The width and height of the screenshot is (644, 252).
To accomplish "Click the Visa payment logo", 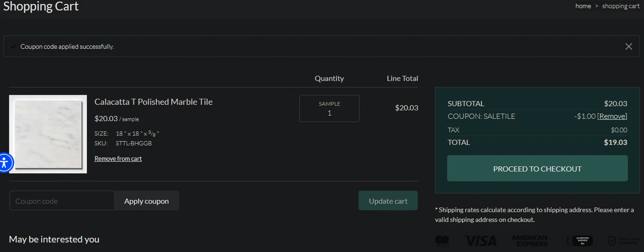I will click(x=480, y=240).
